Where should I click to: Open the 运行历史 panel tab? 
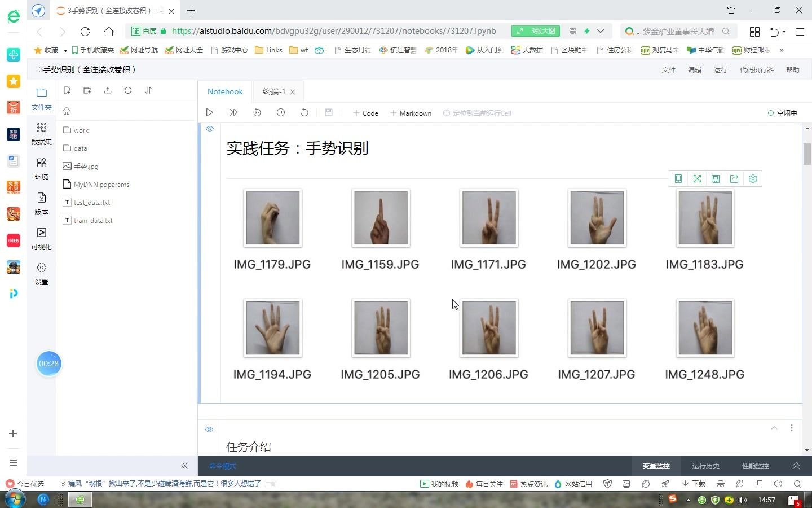[x=706, y=466]
